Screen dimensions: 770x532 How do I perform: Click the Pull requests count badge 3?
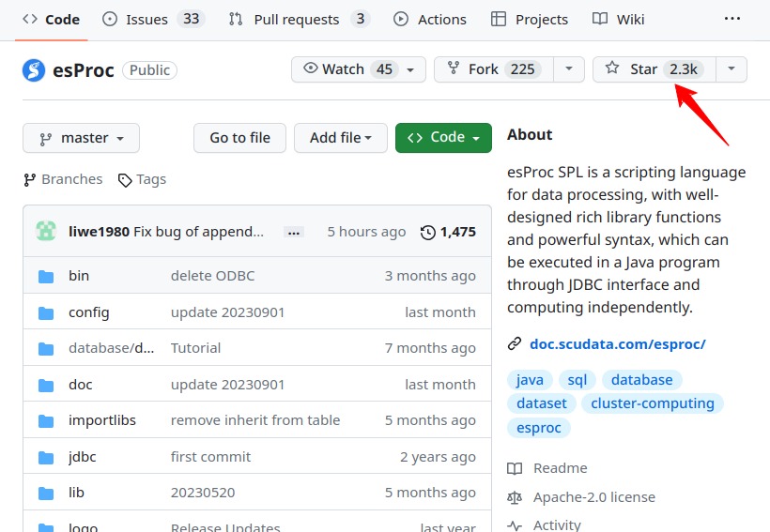click(x=361, y=19)
